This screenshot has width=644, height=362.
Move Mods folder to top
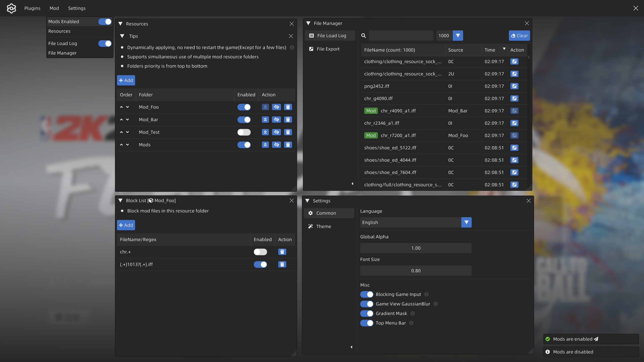click(265, 145)
